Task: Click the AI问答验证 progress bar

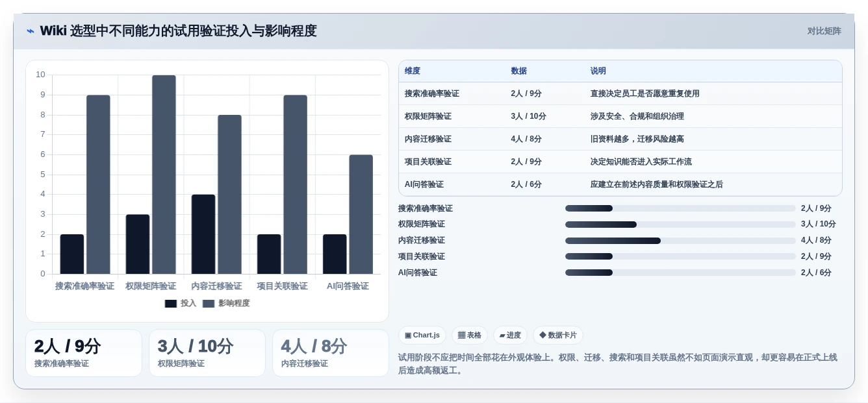Action: [680, 273]
